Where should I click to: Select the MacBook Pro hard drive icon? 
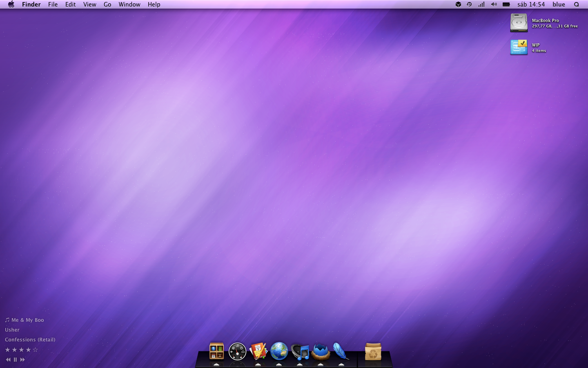(x=519, y=23)
